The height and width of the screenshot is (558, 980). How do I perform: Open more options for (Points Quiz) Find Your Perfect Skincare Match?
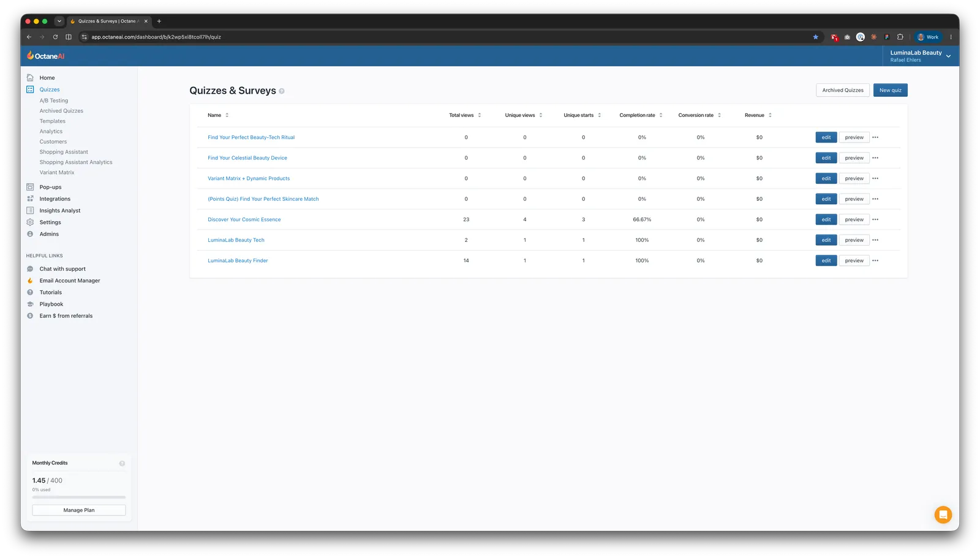875,199
